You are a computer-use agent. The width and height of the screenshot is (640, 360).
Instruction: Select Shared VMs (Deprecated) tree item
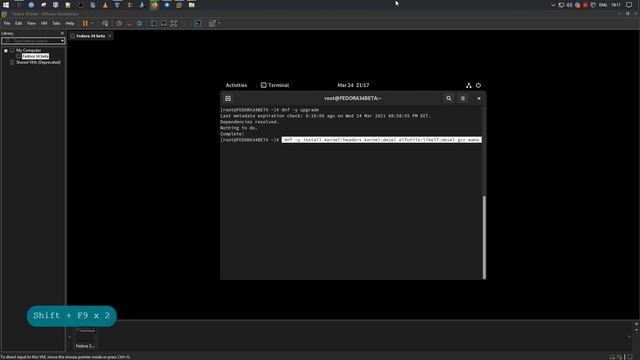38,62
